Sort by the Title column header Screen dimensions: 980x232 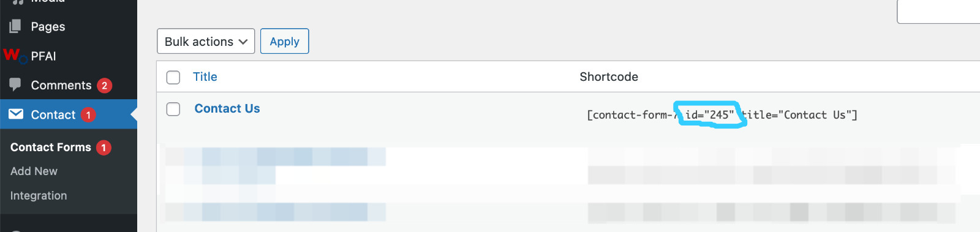pyautogui.click(x=205, y=77)
